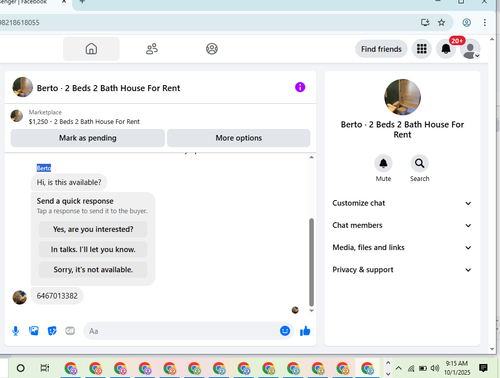Click the install app icon in address bar
This screenshot has height=378, width=500.
click(425, 22)
